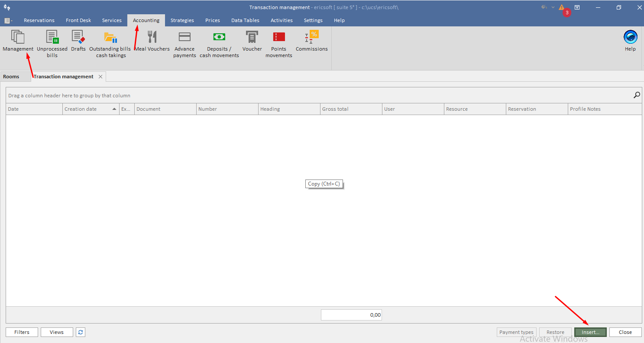Select the Accounting ribbon tab
644x343 pixels.
[146, 20]
